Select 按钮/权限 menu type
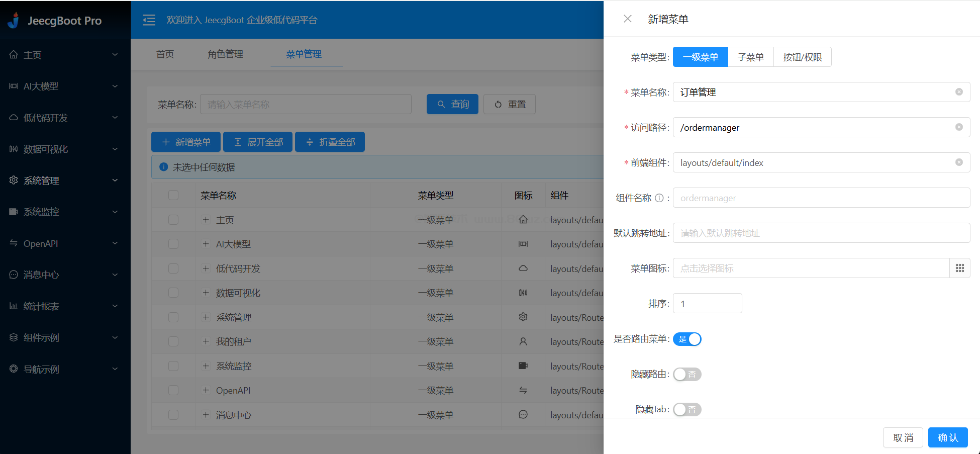Screen dimensions: 980x454 point(803,57)
